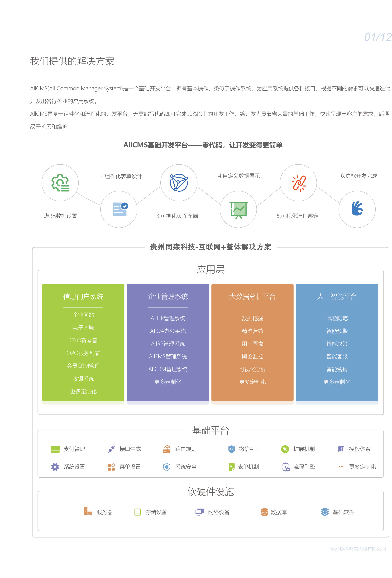Viewport: 392px width, 578px height.
Task: Click the blue network page layout icon
Action: 179,183
